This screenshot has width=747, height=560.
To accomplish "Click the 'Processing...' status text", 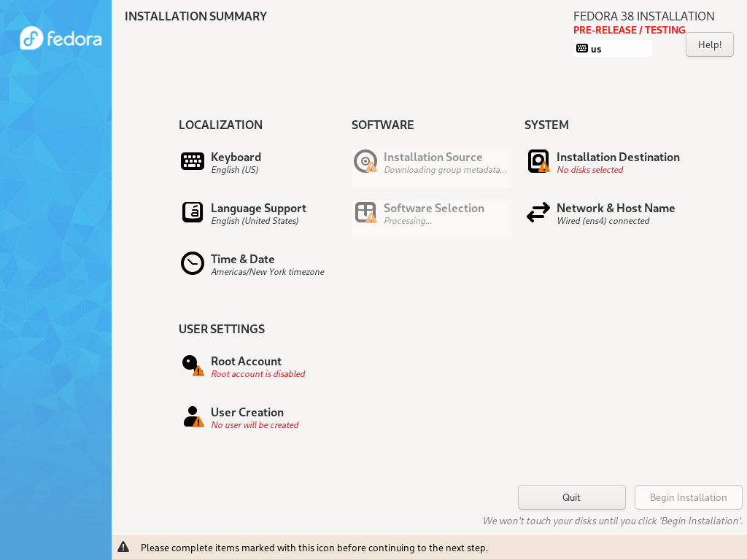I will (408, 221).
